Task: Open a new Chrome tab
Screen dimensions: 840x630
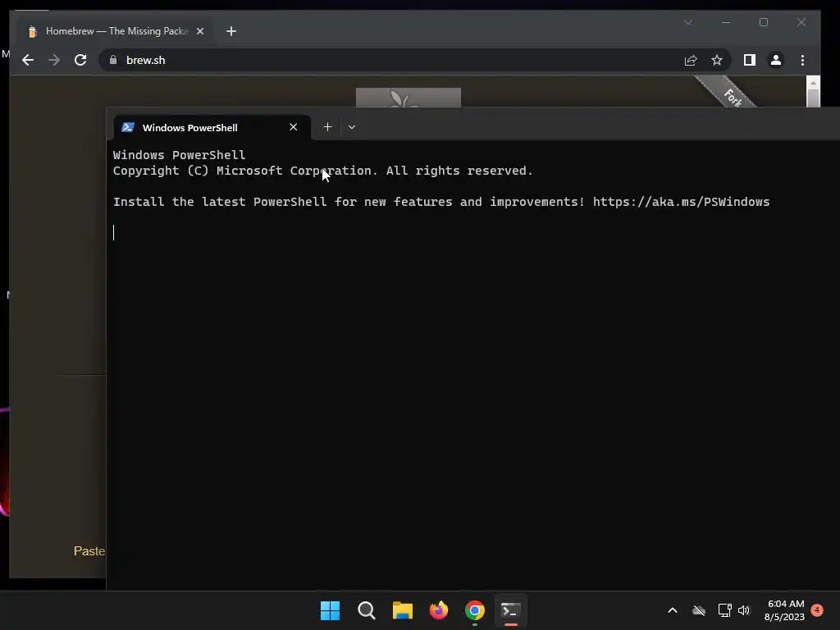Action: tap(231, 31)
